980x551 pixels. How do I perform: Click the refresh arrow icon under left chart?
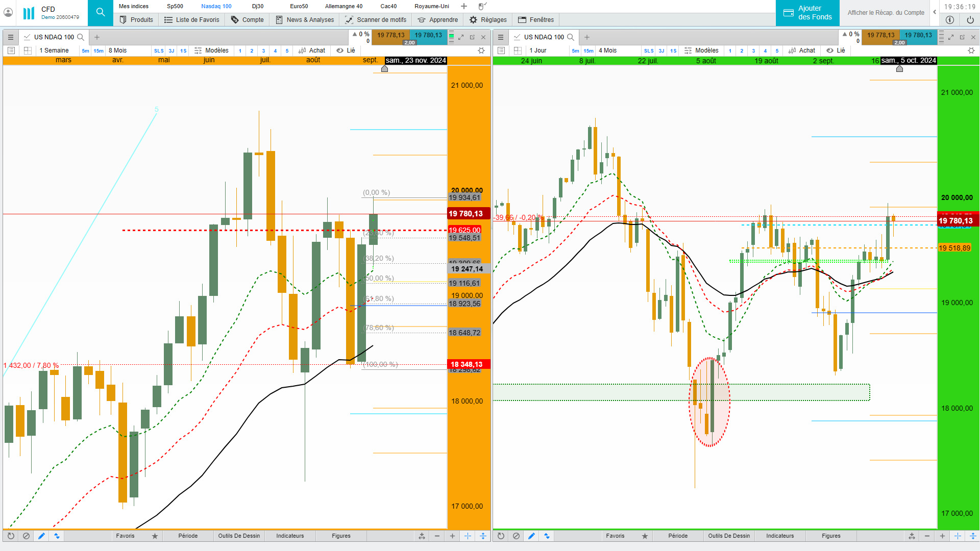[11, 536]
